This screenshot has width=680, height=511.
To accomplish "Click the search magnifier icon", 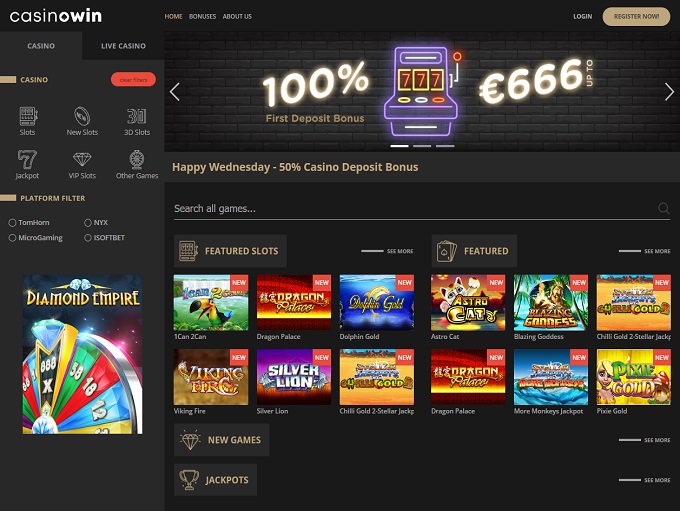I will (663, 208).
